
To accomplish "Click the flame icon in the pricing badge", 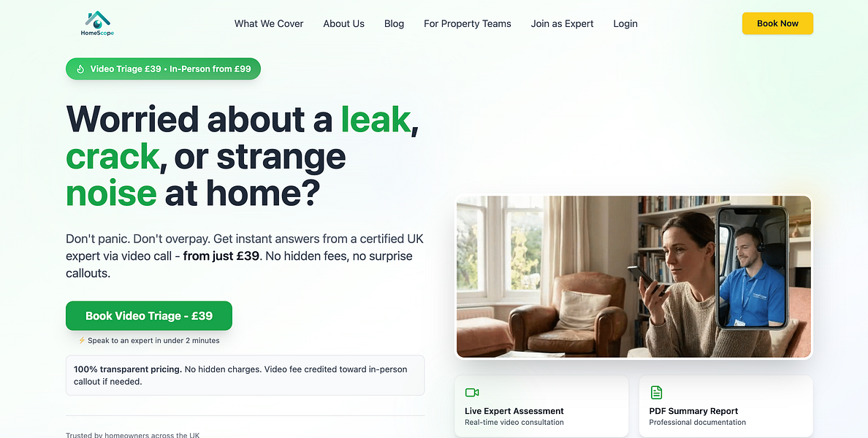I will [80, 69].
